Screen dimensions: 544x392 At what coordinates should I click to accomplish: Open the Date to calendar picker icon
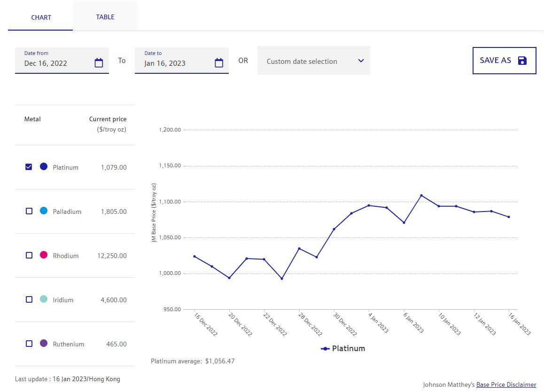(x=219, y=63)
